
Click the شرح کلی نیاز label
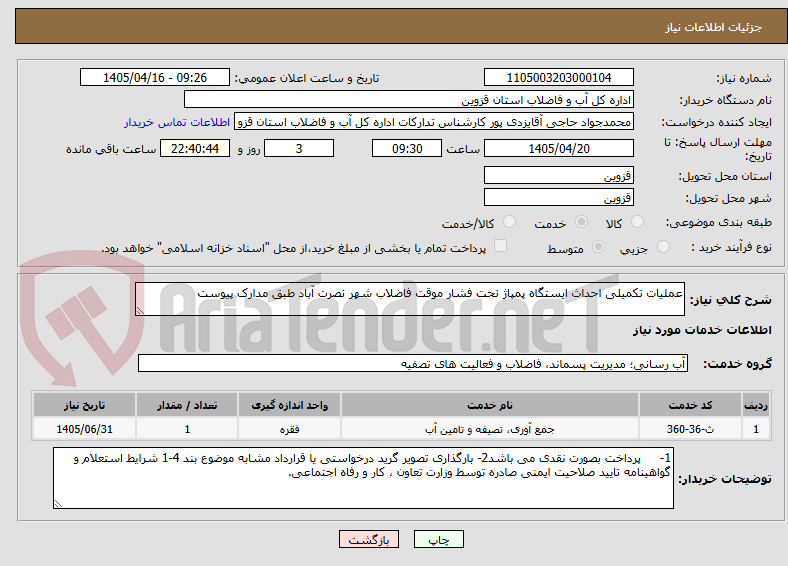pyautogui.click(x=731, y=300)
